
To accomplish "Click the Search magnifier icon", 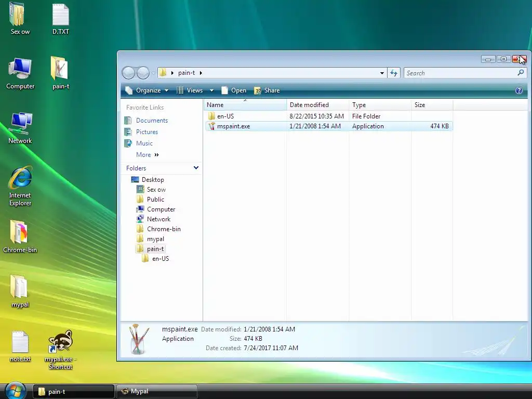I will pyautogui.click(x=521, y=73).
